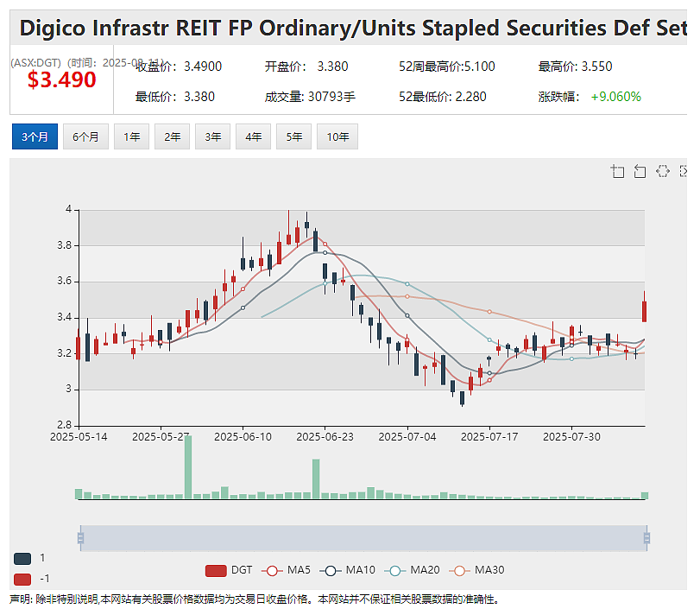
Task: Click the 52最低价 2.280 text
Action: [x=443, y=97]
